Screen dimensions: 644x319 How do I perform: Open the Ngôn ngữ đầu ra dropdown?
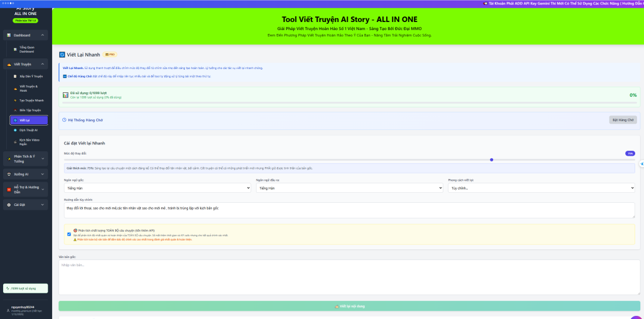coord(349,188)
